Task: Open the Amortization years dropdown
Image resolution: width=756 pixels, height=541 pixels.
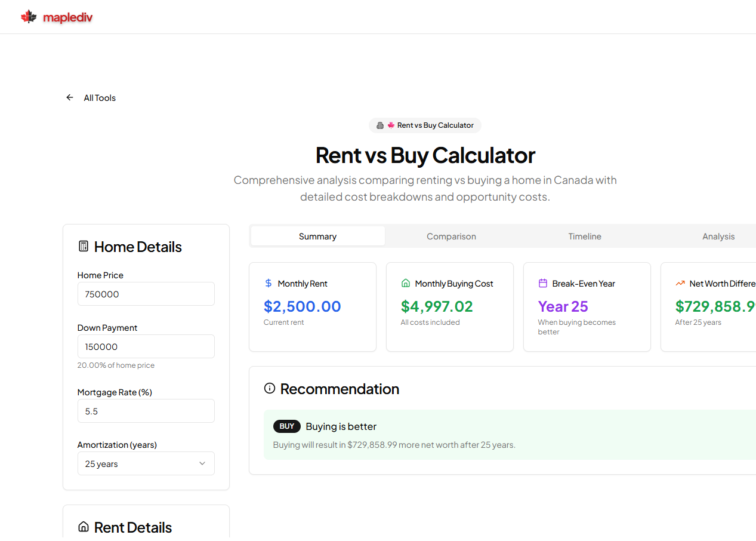Action: coord(146,463)
